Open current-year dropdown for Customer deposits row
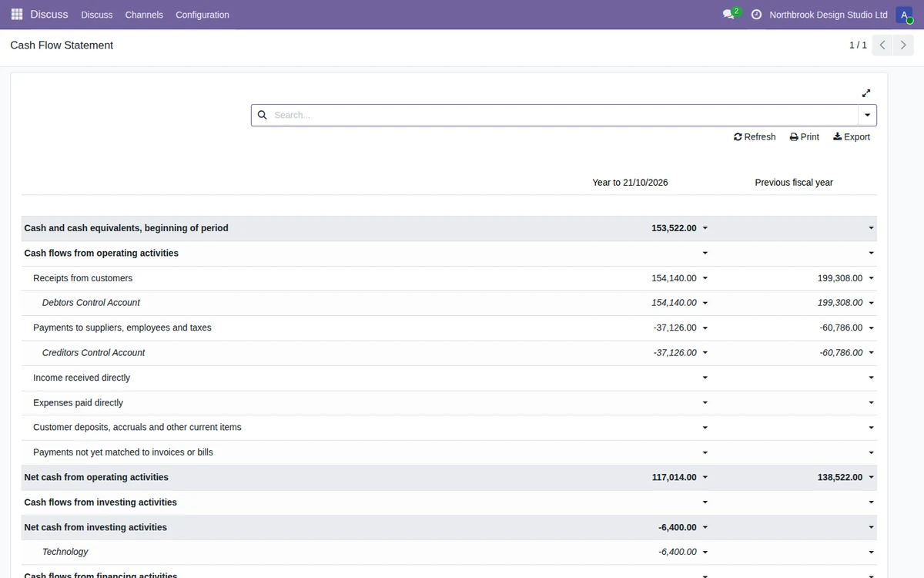This screenshot has width=924, height=578. [x=705, y=428]
